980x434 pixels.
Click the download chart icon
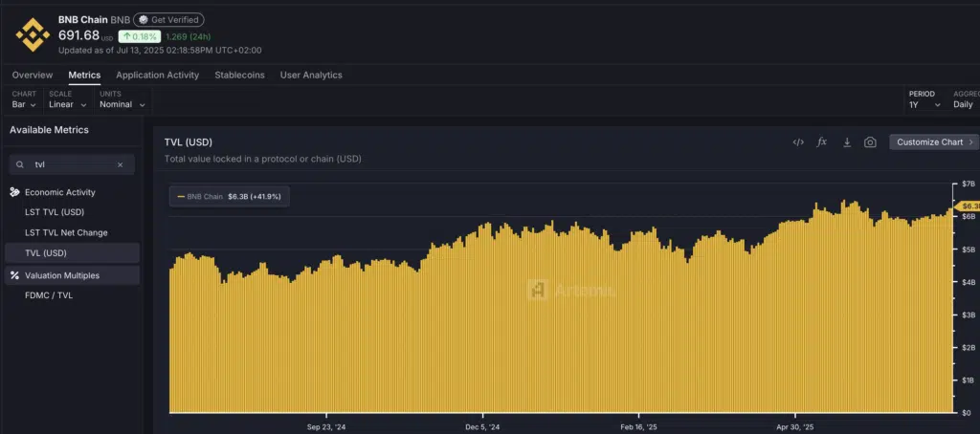tap(846, 142)
